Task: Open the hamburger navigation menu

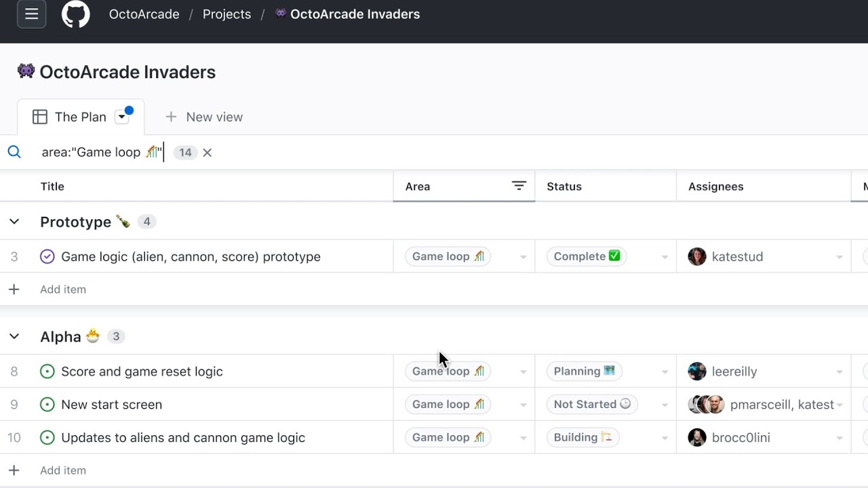Action: pyautogui.click(x=31, y=14)
